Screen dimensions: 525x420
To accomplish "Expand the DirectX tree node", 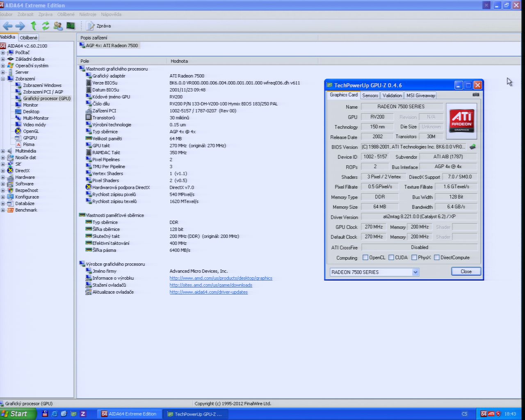I will 3,171.
